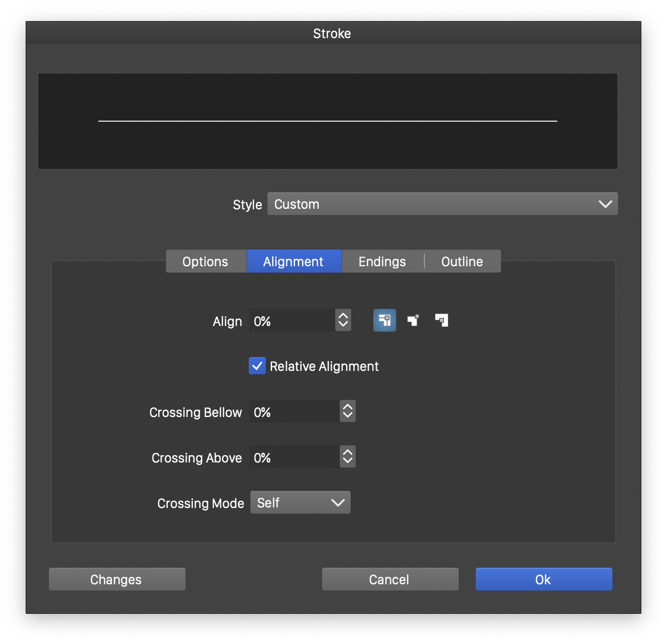The height and width of the screenshot is (644, 667).
Task: Select the rightmost stroke alignment icon
Action: (442, 320)
